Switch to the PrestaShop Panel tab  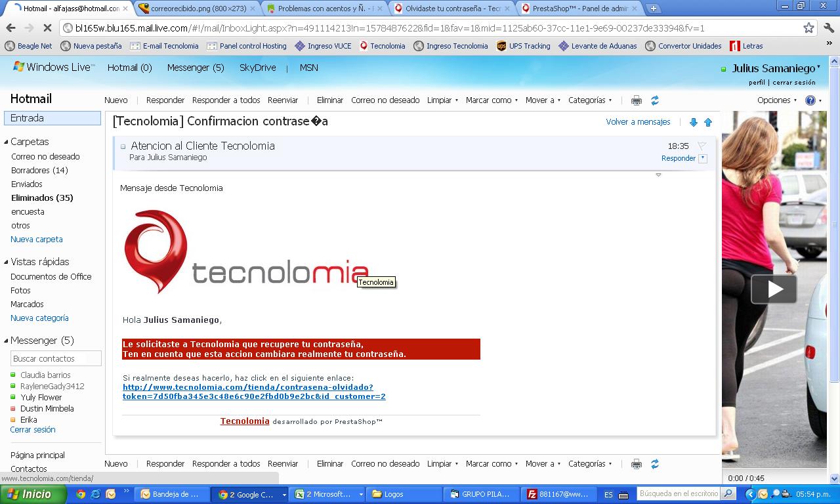579,9
